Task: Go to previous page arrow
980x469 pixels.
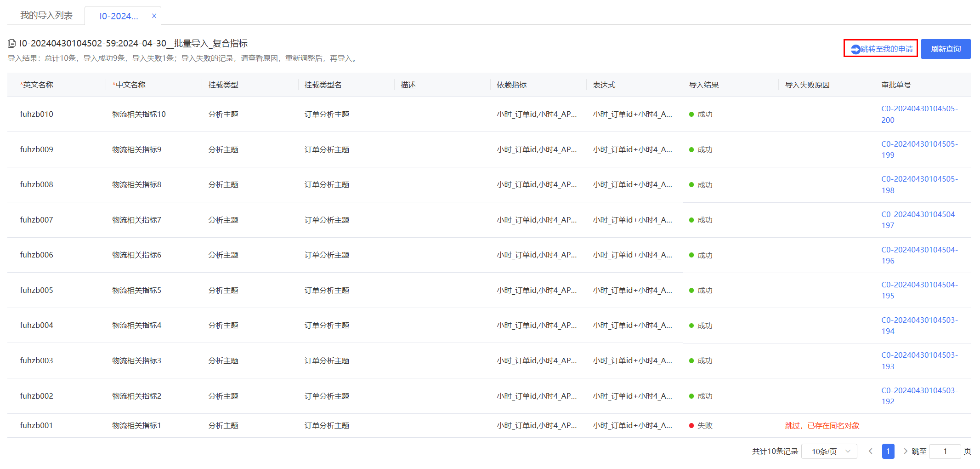Action: (x=870, y=451)
